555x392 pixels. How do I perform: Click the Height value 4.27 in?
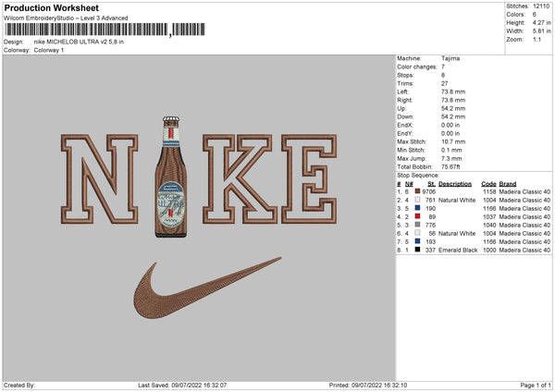[x=541, y=22]
